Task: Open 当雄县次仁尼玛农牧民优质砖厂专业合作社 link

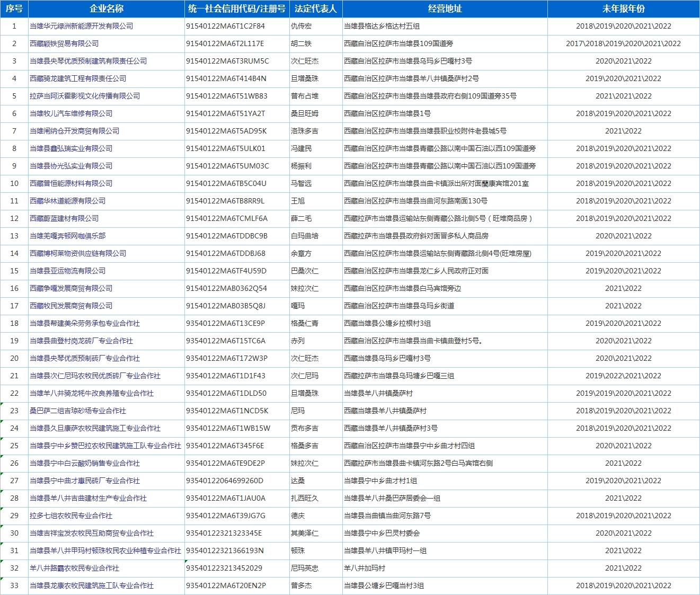Action: (95, 376)
